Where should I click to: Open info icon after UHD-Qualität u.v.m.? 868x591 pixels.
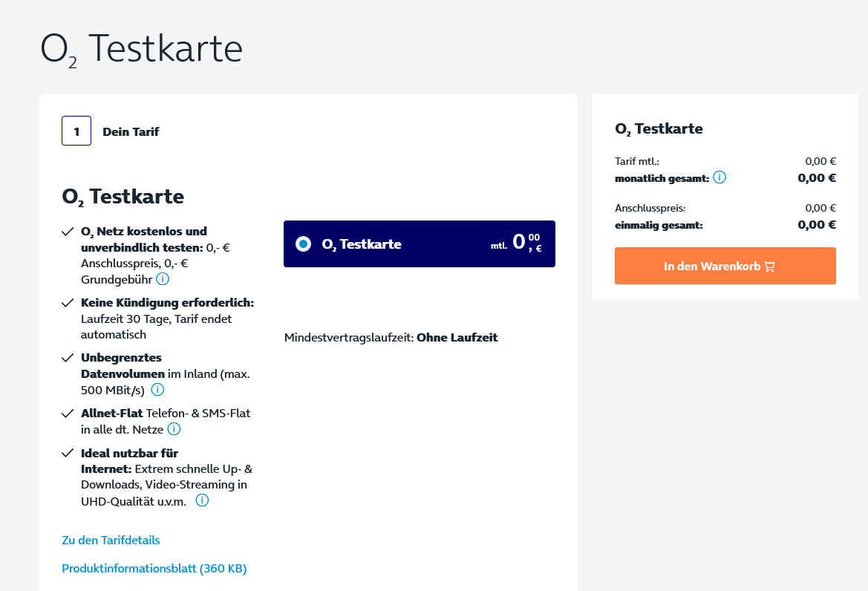pos(202,500)
